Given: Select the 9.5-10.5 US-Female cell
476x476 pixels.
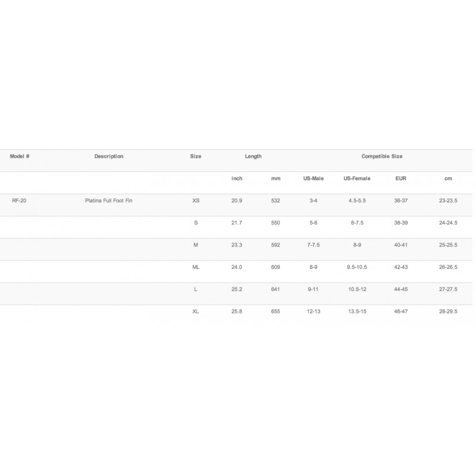Looking at the screenshot, I should pos(357,267).
